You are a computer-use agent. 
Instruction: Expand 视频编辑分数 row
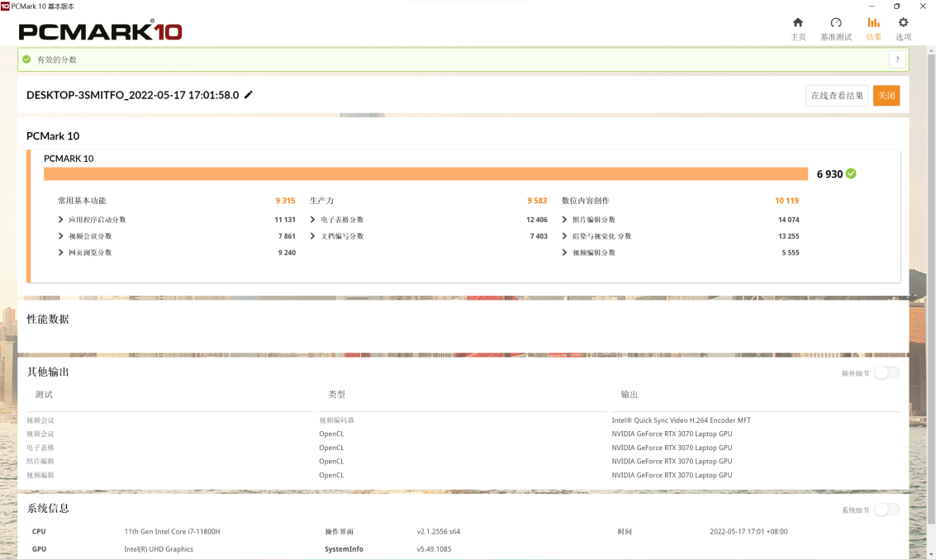[x=564, y=253]
